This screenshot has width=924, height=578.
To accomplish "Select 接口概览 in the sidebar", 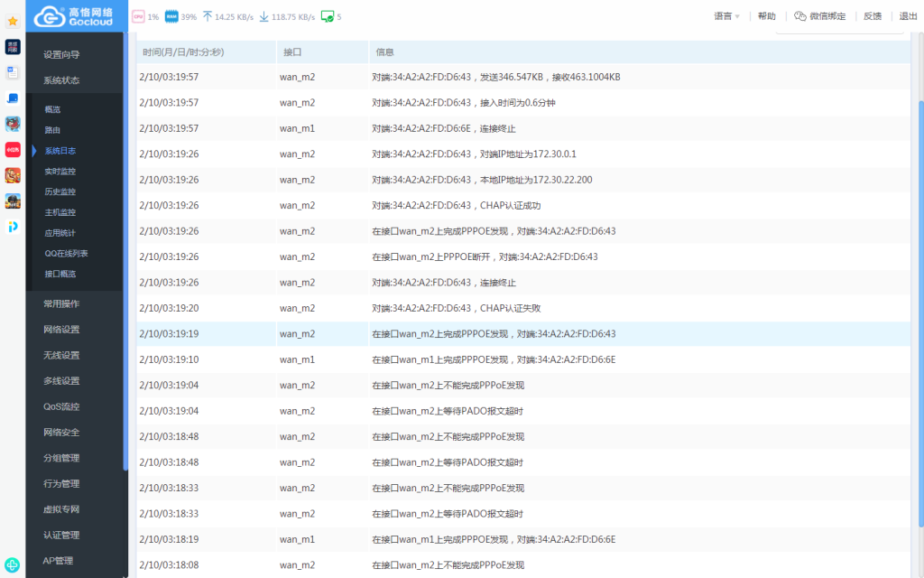I will pos(60,274).
